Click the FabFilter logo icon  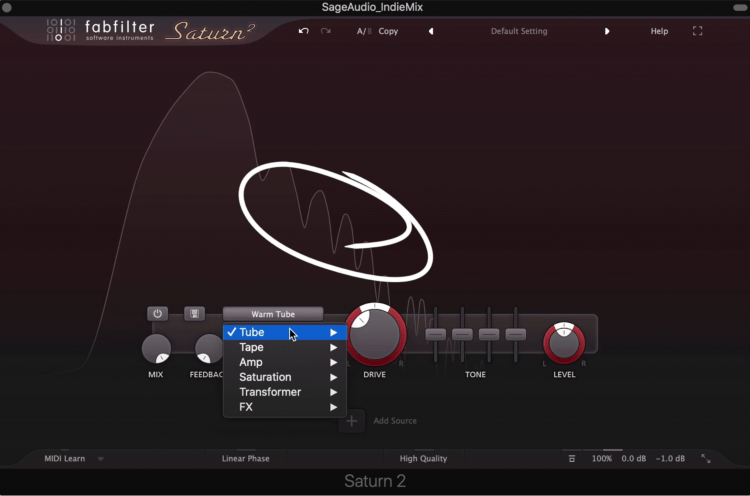click(x=61, y=30)
